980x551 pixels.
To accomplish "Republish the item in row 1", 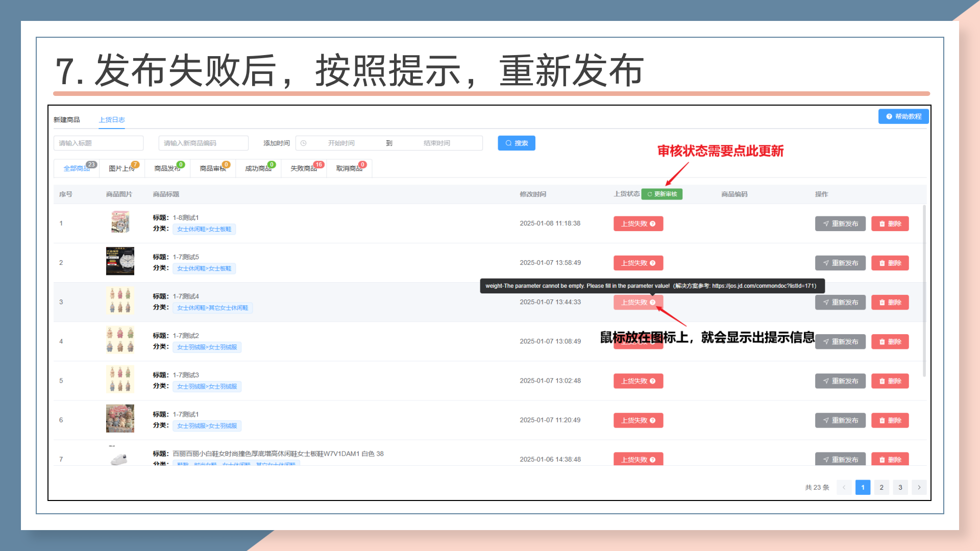I will pos(840,224).
